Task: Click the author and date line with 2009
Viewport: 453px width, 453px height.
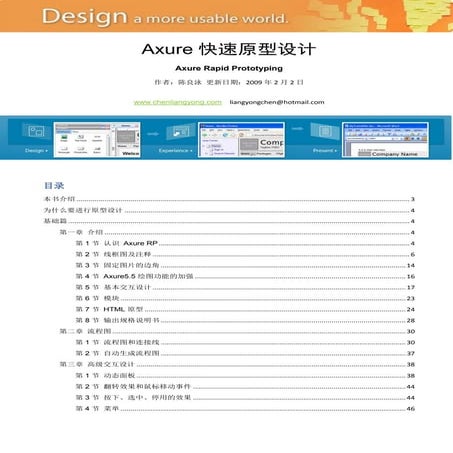Action: point(229,82)
